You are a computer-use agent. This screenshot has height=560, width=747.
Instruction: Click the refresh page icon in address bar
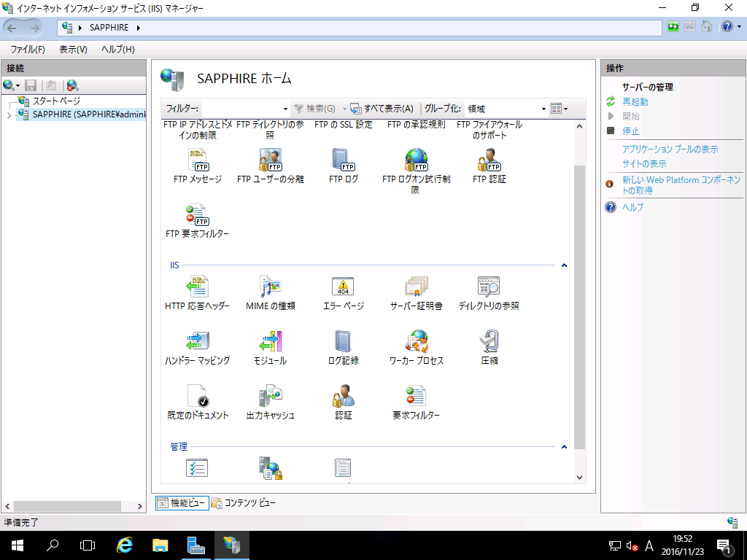coord(673,27)
